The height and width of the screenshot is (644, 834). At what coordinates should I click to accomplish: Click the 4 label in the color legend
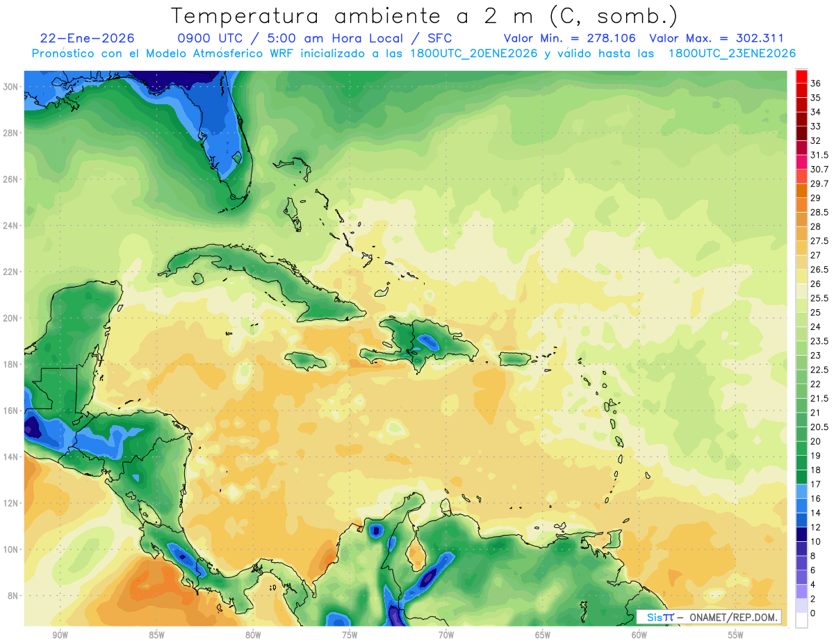813,584
